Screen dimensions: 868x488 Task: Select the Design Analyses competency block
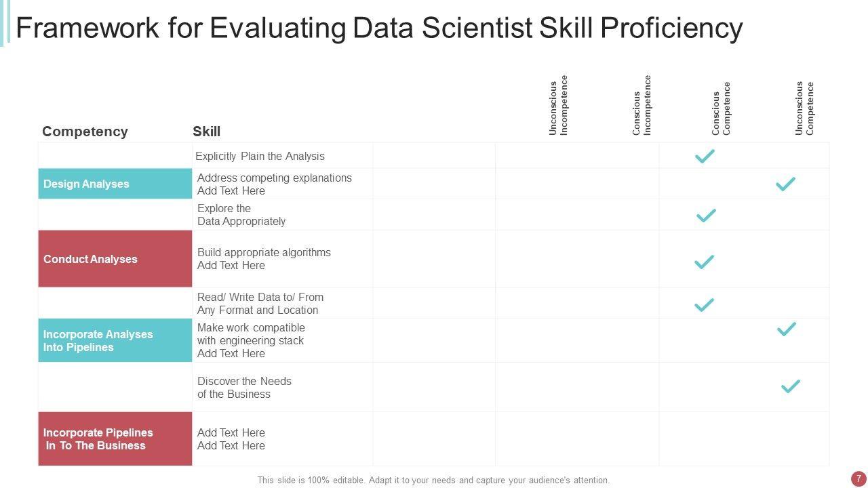[115, 184]
